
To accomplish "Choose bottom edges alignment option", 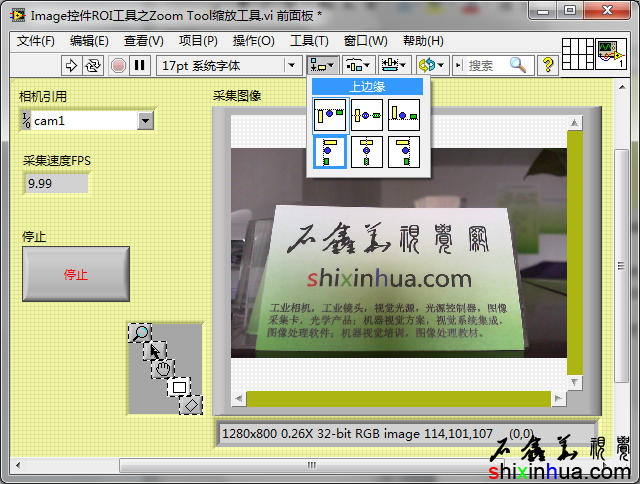I will pos(404,115).
